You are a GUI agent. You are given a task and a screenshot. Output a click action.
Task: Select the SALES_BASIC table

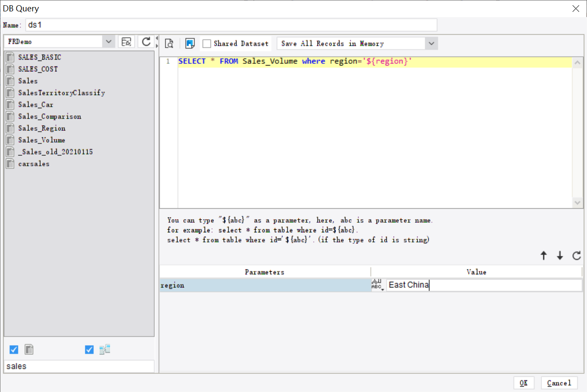click(x=40, y=57)
